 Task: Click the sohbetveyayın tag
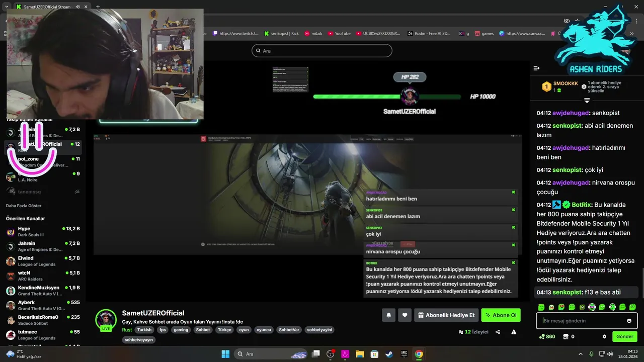pyautogui.click(x=139, y=340)
